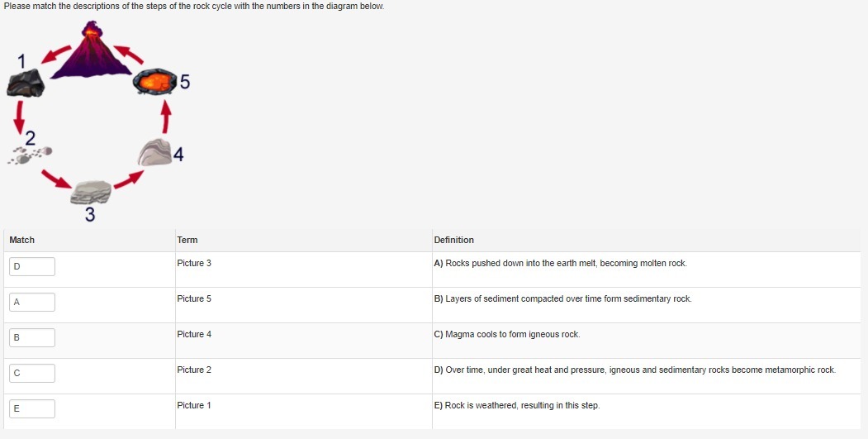Click the Match column header
Screen dimensions: 868x439
[22, 240]
